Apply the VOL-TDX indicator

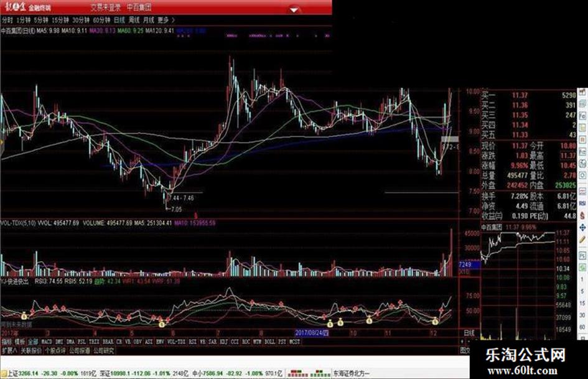pos(177,342)
